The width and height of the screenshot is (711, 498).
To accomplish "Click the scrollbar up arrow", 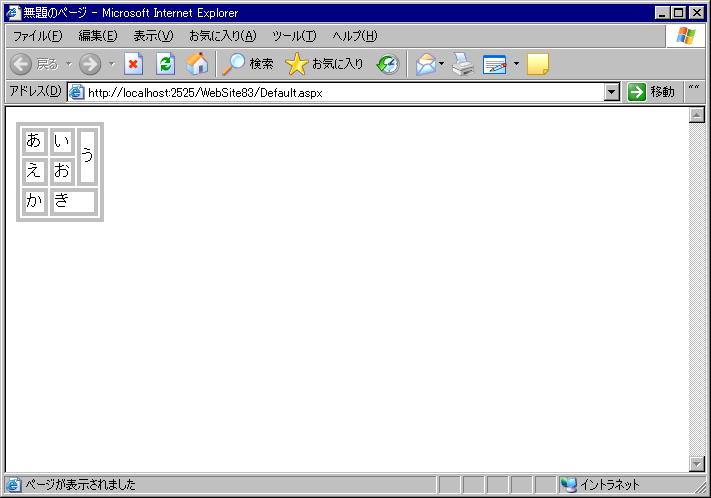I will coord(696,115).
